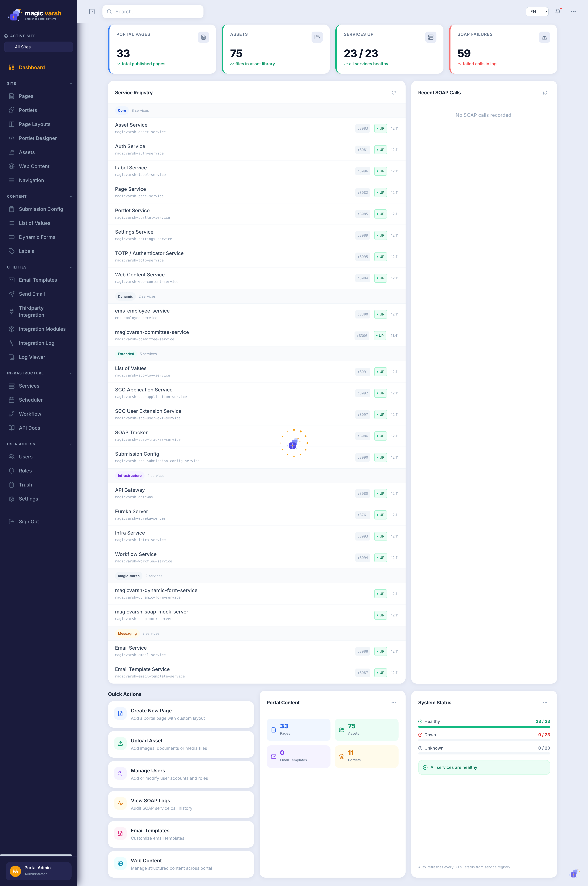The height and width of the screenshot is (886, 588).
Task: Click the Infrastructure category tag
Action: pos(130,476)
